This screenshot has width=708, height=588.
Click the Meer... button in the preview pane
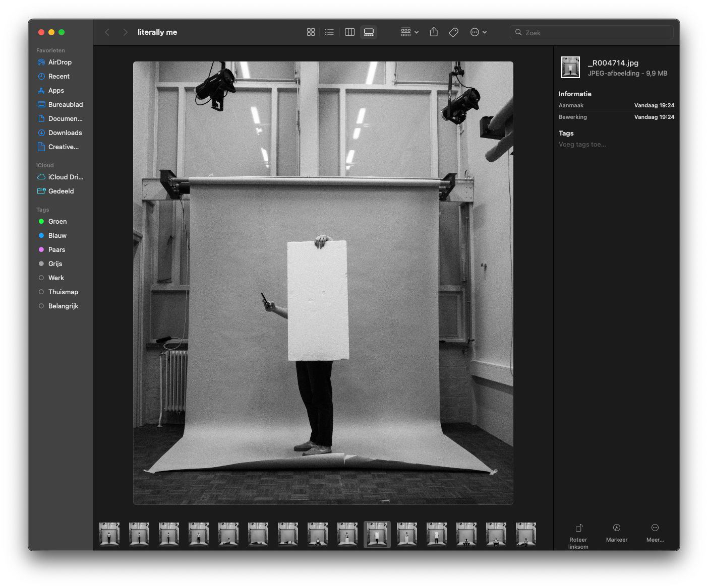(655, 533)
